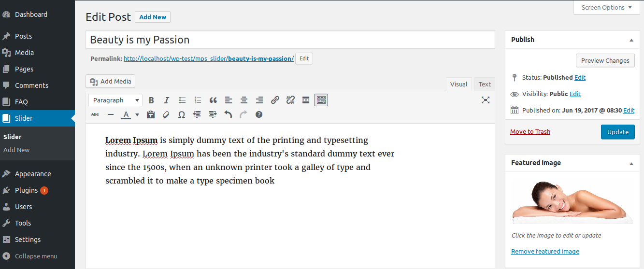Click Add New under Slider submenu

tap(16, 150)
